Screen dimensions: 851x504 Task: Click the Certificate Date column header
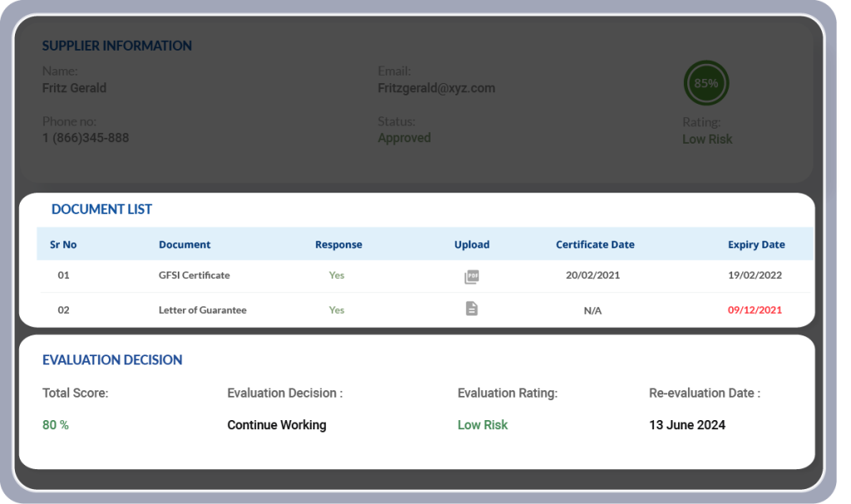click(x=595, y=245)
